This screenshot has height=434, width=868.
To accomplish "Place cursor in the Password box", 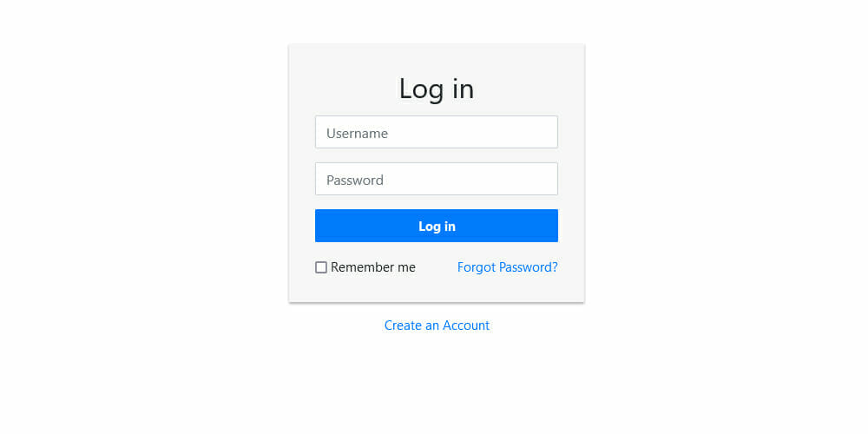I will [437, 179].
